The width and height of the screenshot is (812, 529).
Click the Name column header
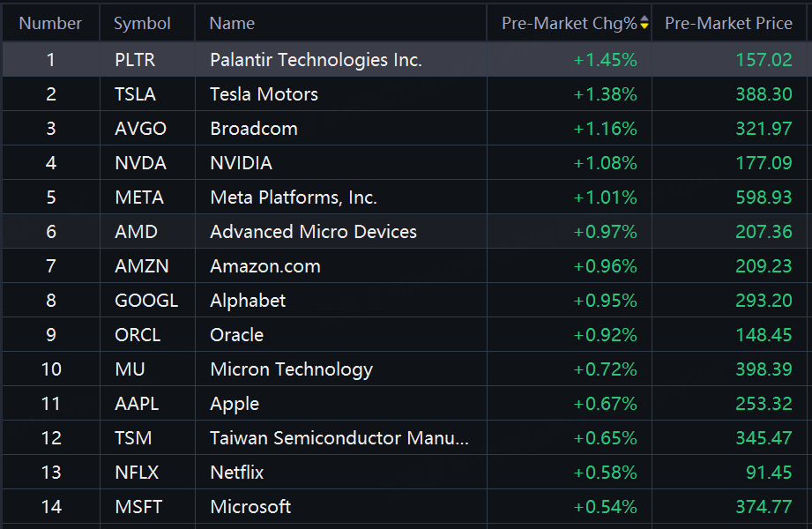tap(232, 24)
